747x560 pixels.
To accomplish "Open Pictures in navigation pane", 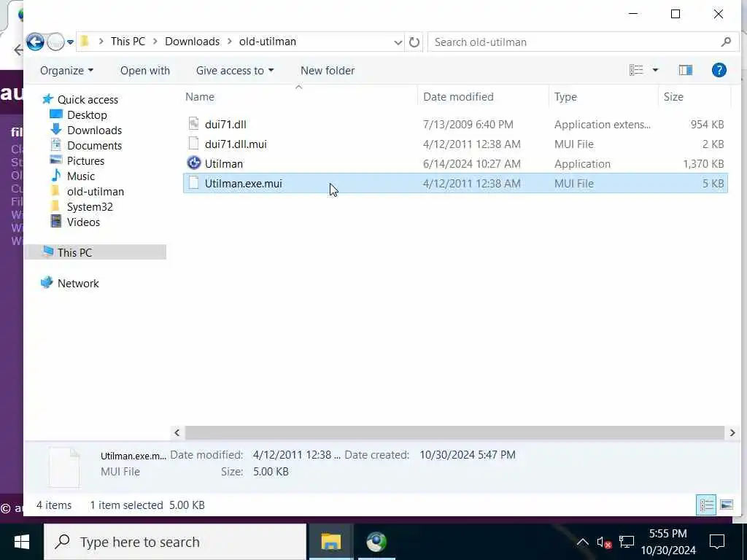I will click(85, 160).
